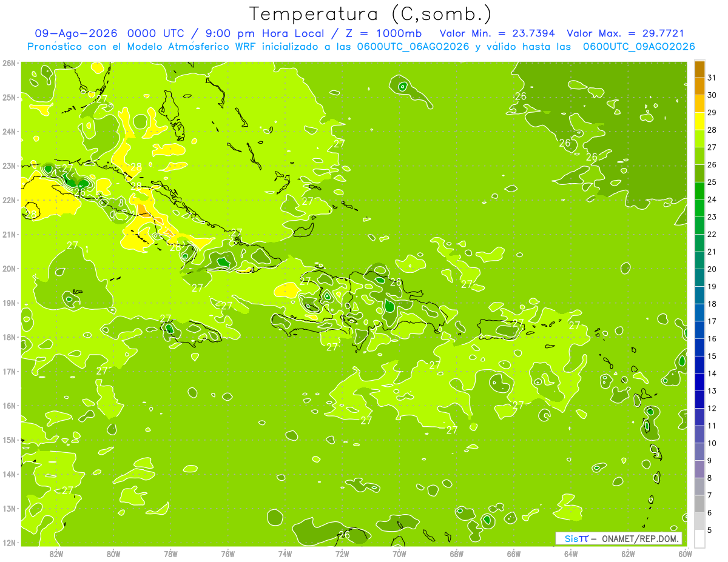
Task: Click the yellow legend band between 28 and 29
Action: (699, 121)
